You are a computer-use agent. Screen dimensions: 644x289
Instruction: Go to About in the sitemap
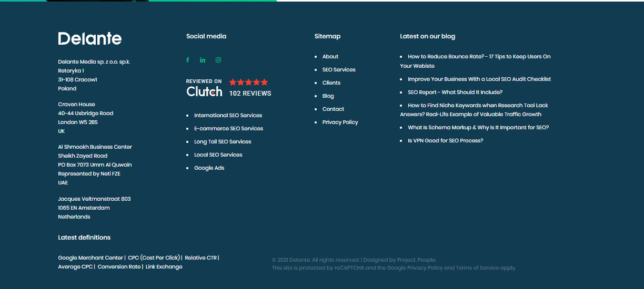click(330, 57)
